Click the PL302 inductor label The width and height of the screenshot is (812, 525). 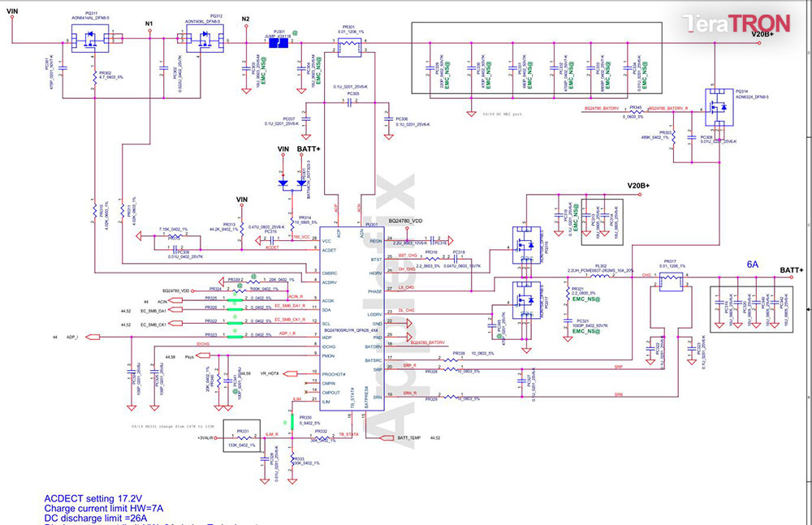601,265
